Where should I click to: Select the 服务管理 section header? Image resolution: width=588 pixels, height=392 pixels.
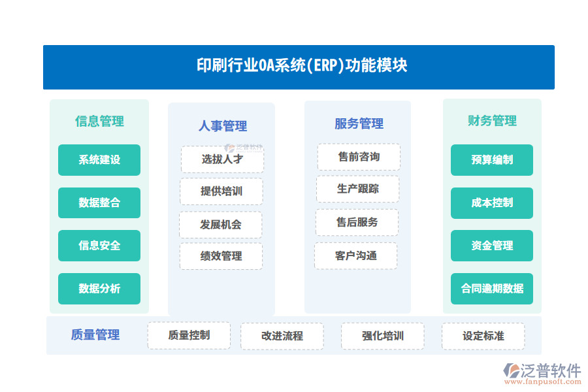(358, 123)
